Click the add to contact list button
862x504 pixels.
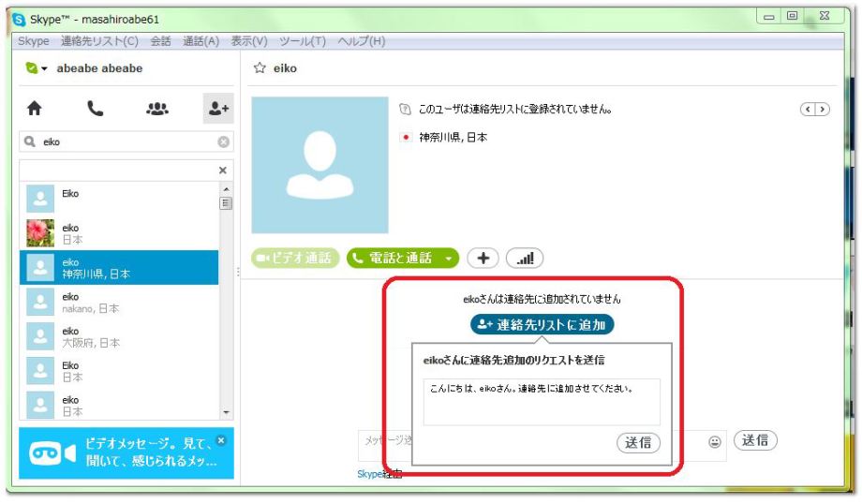coord(542,325)
